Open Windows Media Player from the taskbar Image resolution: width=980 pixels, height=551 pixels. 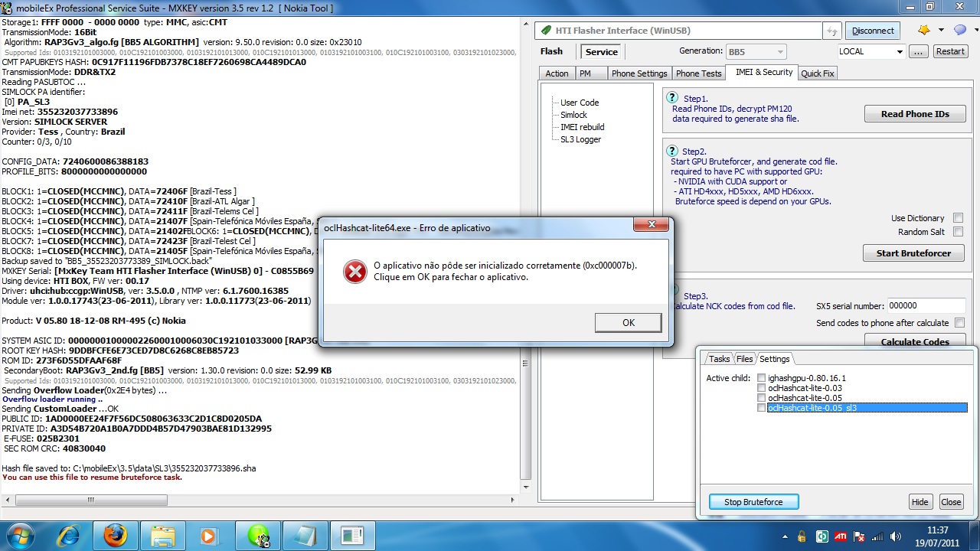click(208, 535)
